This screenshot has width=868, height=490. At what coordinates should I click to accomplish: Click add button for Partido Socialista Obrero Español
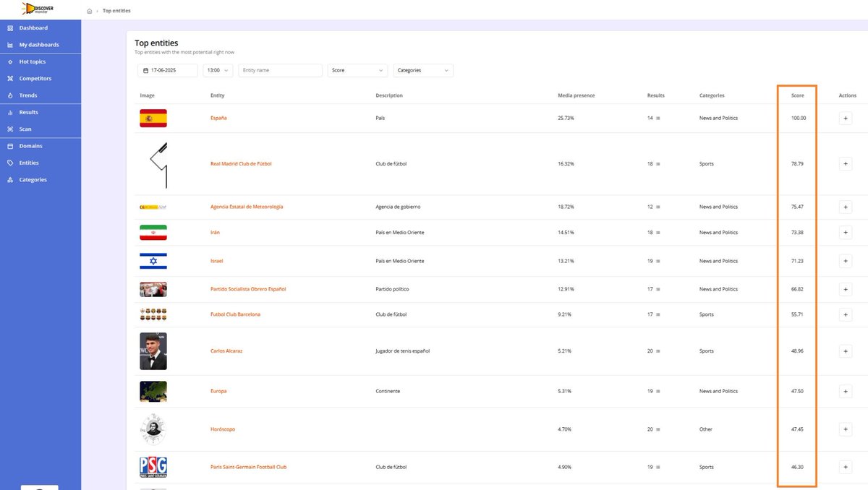[x=846, y=289]
